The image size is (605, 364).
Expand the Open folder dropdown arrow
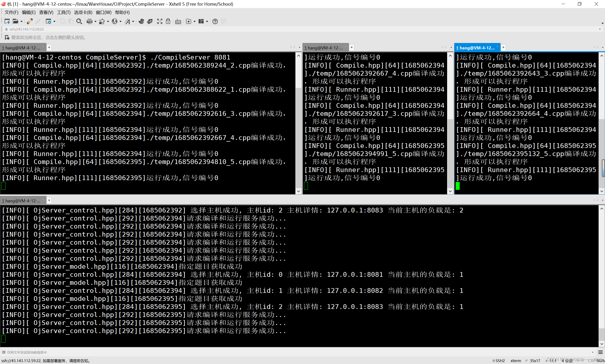(x=22, y=22)
